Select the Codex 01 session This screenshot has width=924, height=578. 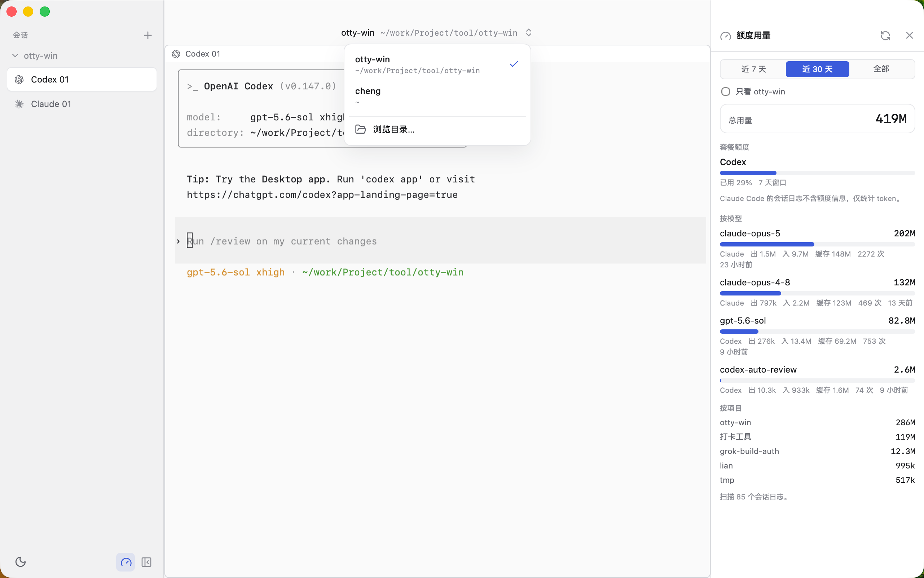[82, 80]
